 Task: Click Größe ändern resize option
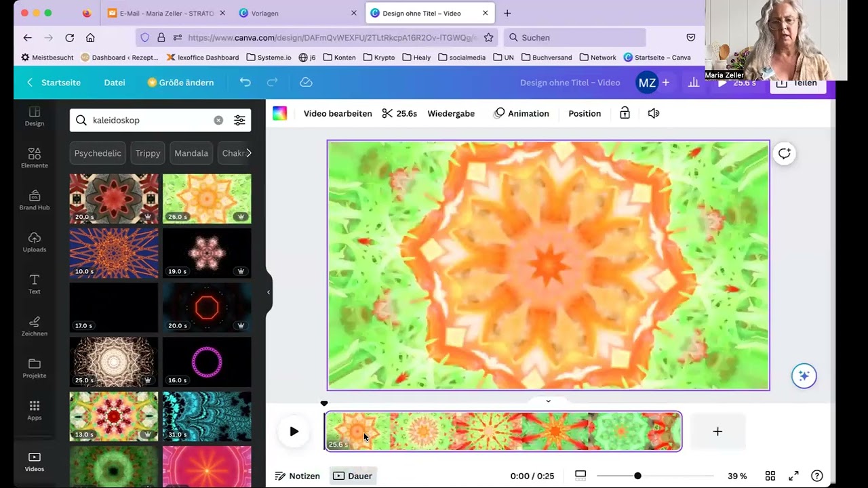180,82
